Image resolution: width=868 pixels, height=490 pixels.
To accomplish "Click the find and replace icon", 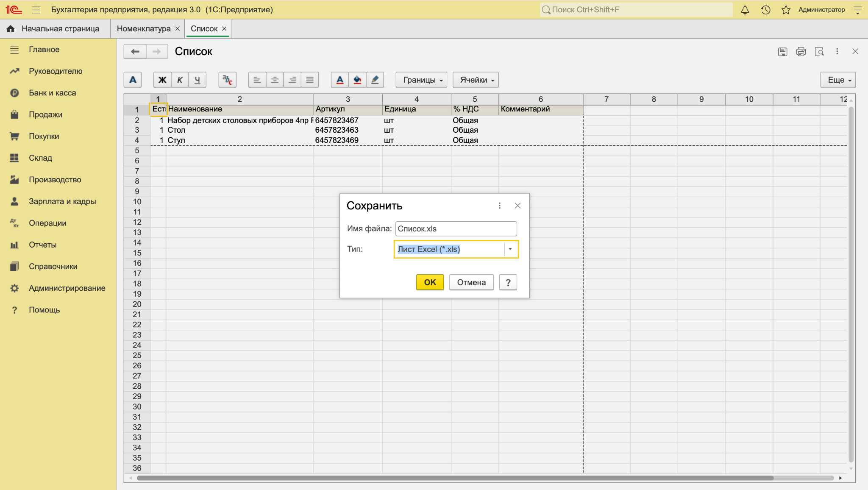I will click(227, 80).
